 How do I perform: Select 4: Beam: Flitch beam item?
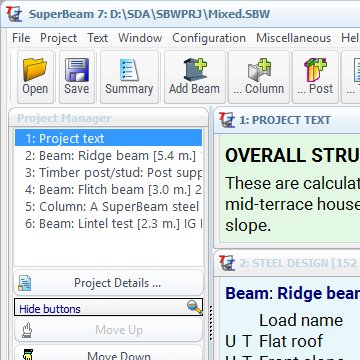108,190
